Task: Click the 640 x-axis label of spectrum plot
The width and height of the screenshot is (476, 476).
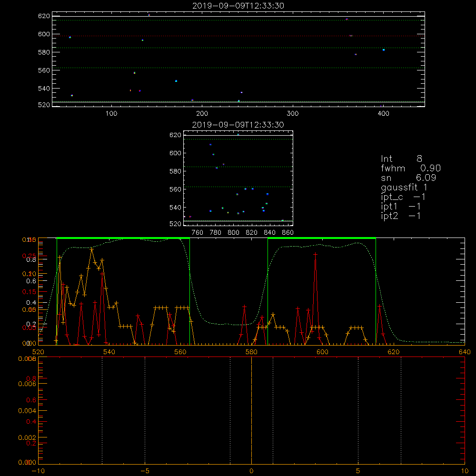Action: tap(465, 352)
